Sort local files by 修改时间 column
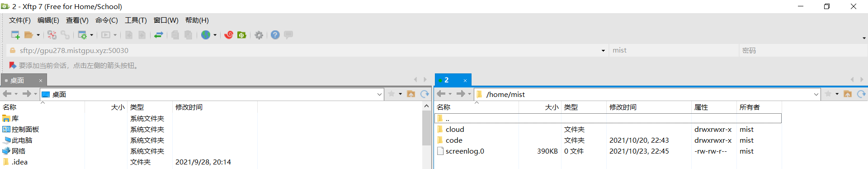The image size is (868, 169). click(x=215, y=107)
